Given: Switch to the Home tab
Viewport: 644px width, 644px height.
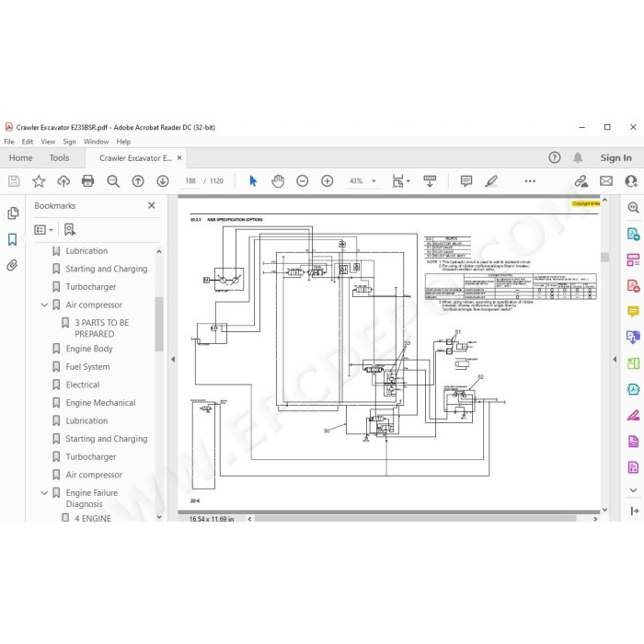Looking at the screenshot, I should (x=21, y=157).
